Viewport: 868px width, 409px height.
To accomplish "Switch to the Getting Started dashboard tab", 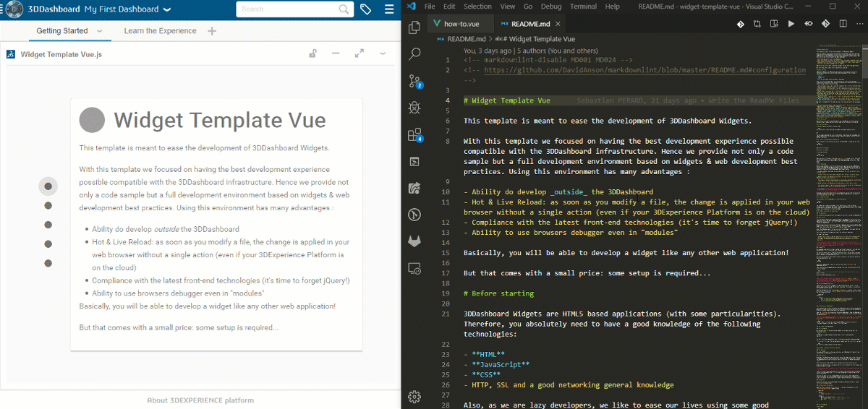I will point(62,31).
